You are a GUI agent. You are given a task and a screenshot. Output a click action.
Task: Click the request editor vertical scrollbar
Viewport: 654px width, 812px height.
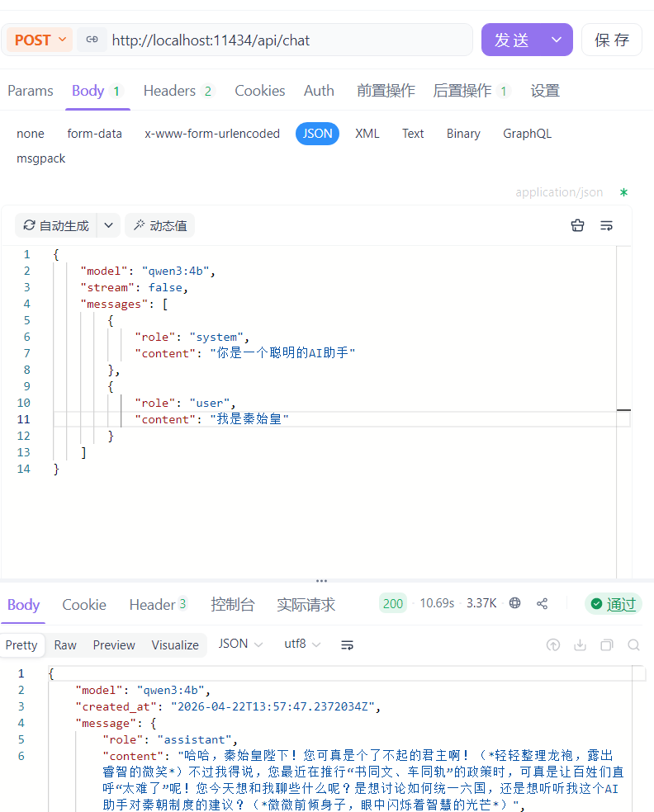[623, 412]
